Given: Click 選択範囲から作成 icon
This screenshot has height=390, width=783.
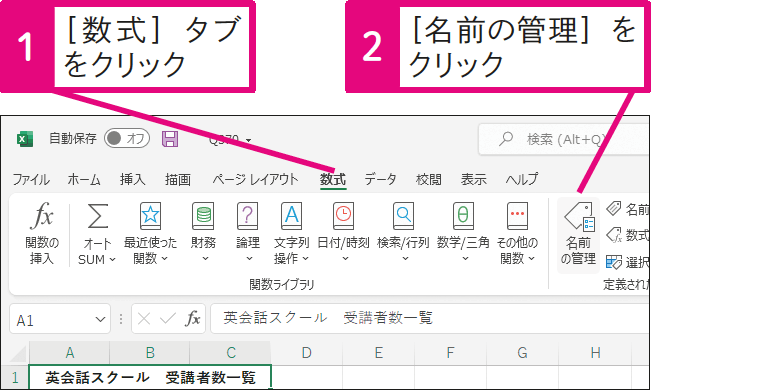Looking at the screenshot, I should pos(614,262).
